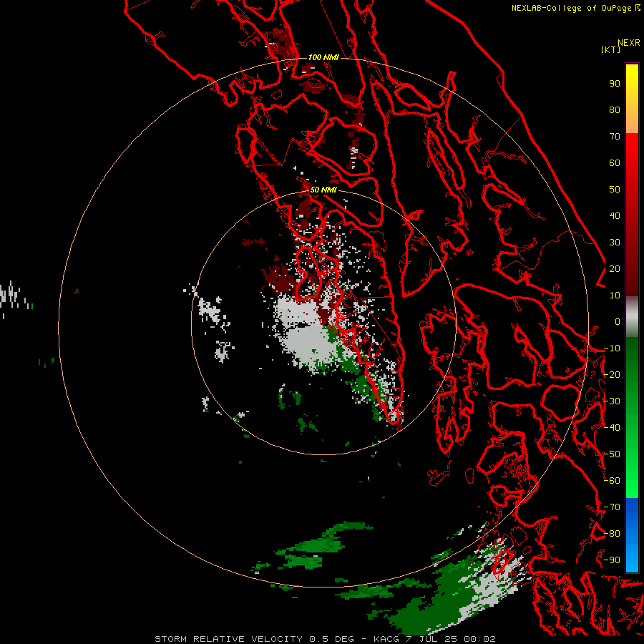Select the storm relative velocity caption at the bottom
This screenshot has width=644, height=644.
tap(325, 639)
